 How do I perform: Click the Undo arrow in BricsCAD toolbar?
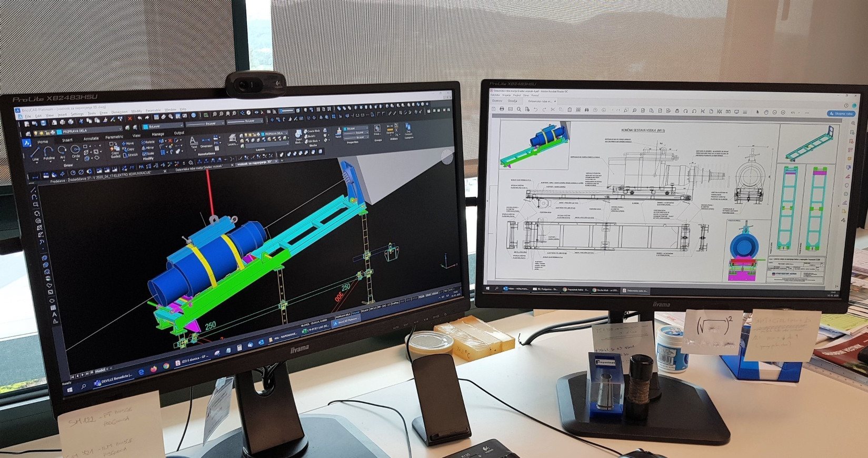coord(139,117)
